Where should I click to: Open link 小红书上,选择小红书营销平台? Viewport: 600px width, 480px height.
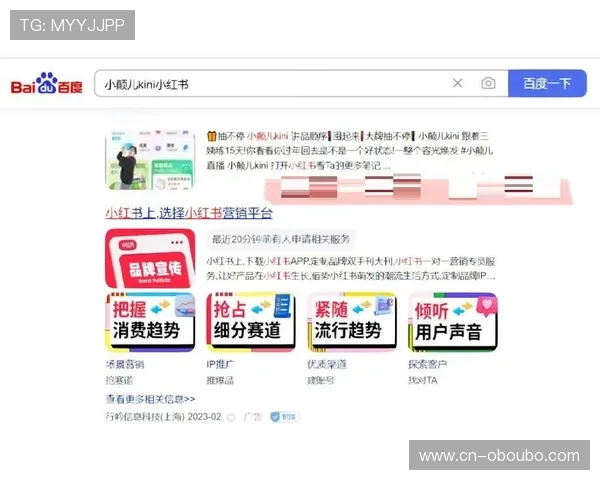point(189,213)
